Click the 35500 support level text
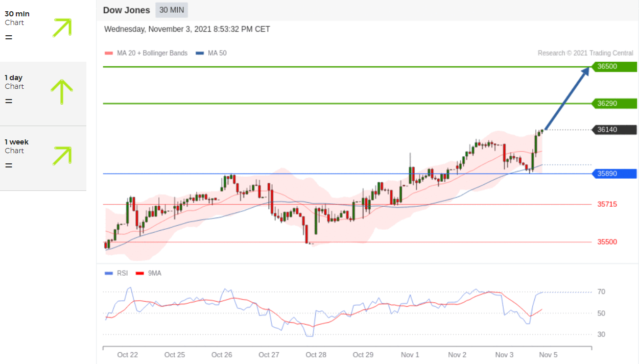 coord(607,242)
